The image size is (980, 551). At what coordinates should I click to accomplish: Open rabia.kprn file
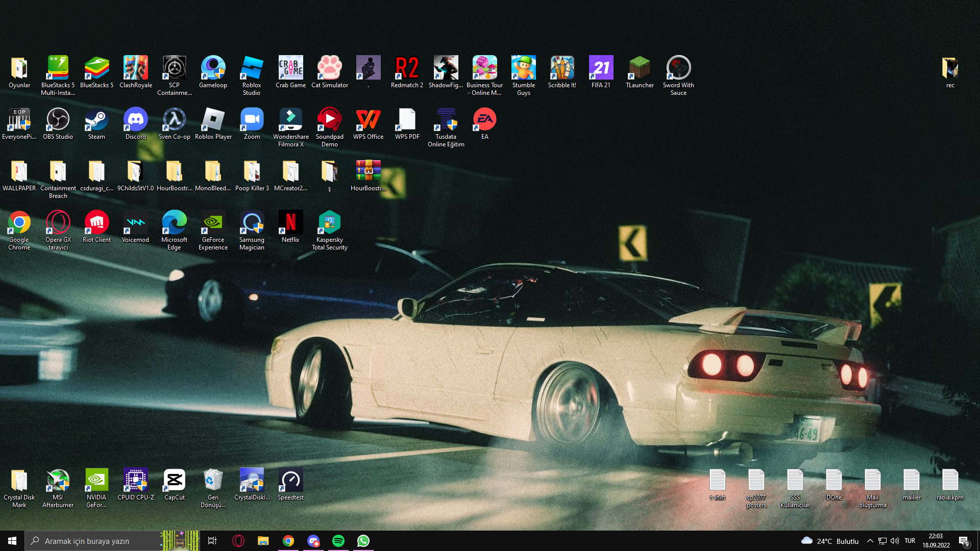pyautogui.click(x=950, y=484)
